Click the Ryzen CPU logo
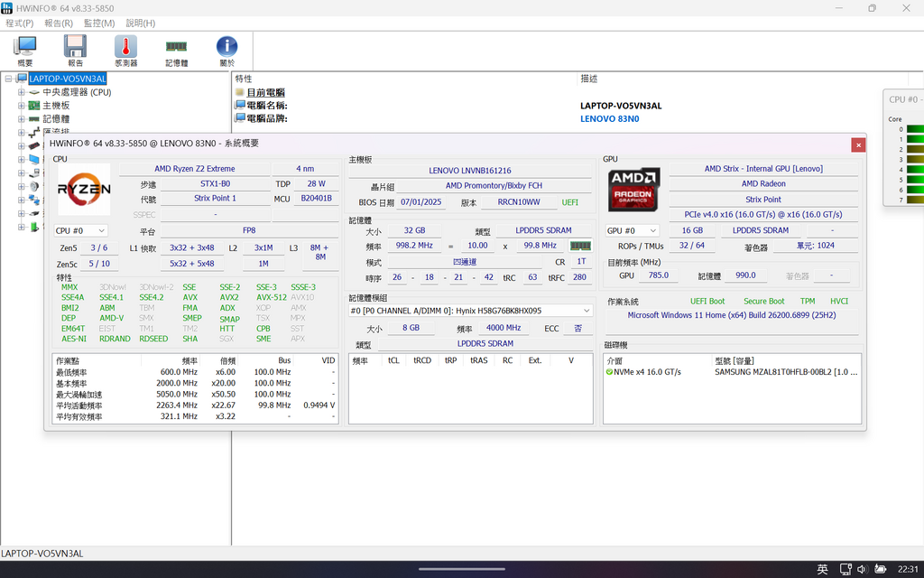This screenshot has width=924, height=578. click(84, 190)
